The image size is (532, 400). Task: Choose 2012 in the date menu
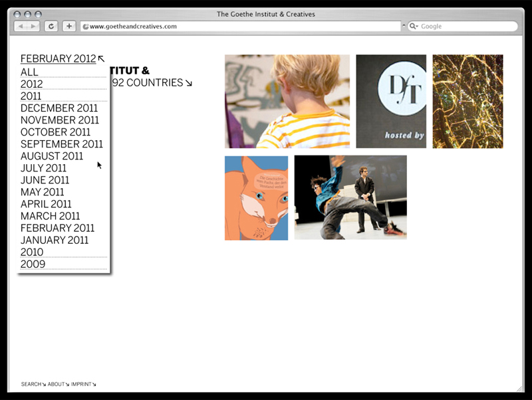click(31, 84)
